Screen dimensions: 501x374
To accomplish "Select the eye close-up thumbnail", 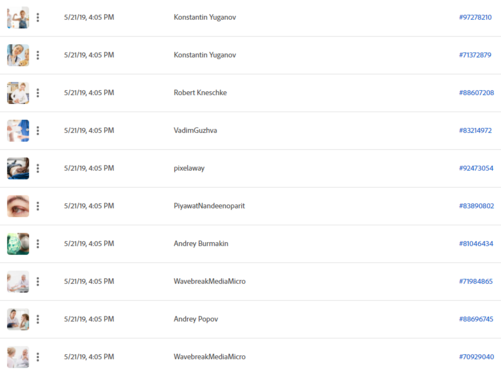I will coord(18,206).
